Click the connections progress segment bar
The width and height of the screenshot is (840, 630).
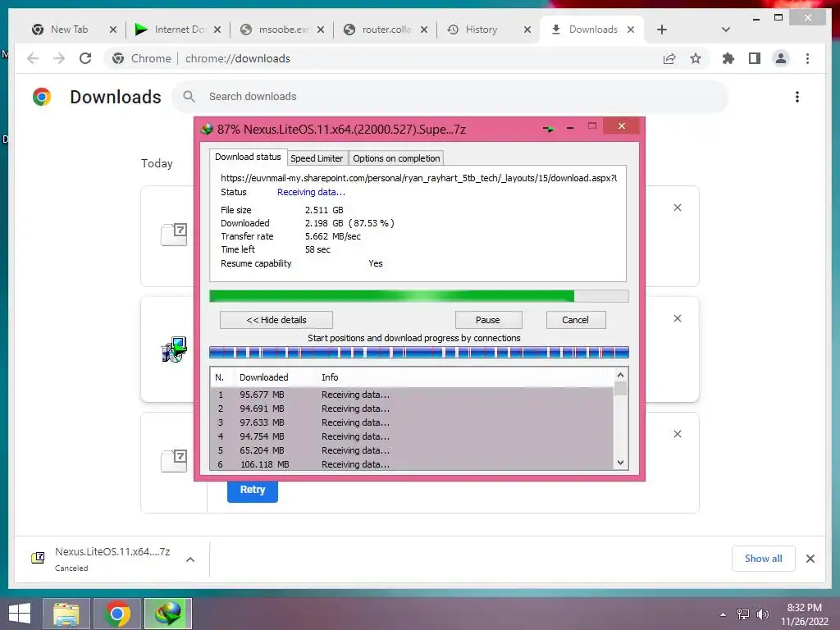(x=419, y=352)
